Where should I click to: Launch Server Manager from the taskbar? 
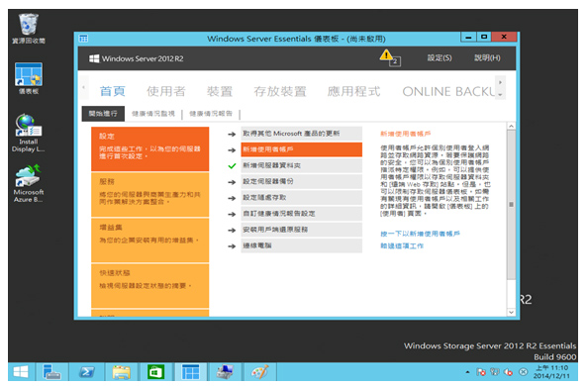[51, 372]
